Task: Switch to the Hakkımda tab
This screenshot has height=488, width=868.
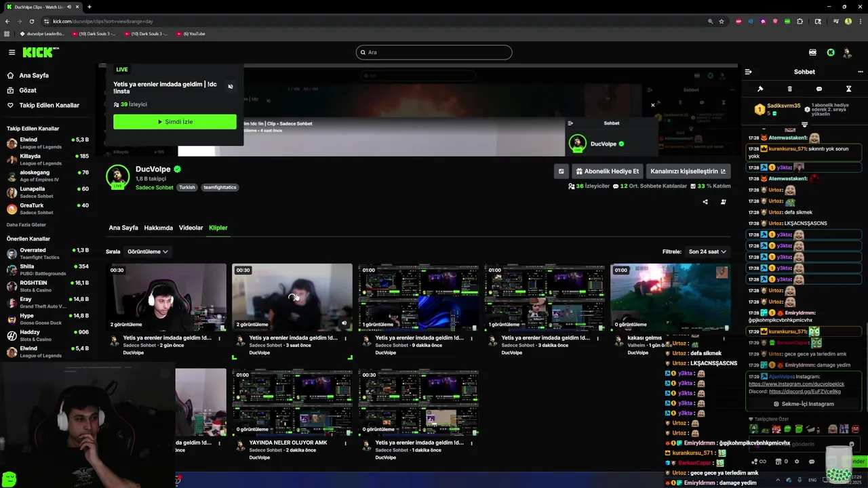Action: (x=159, y=228)
